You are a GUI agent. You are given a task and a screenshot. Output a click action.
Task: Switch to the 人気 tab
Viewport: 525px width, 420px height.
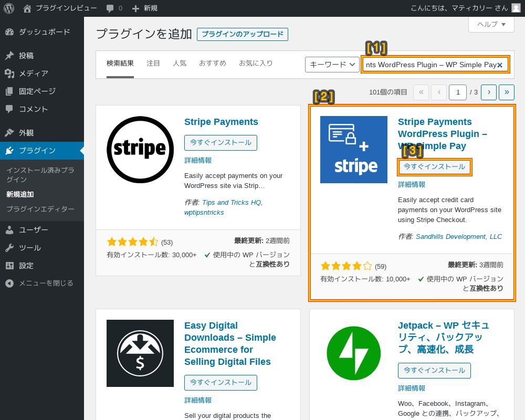[180, 64]
